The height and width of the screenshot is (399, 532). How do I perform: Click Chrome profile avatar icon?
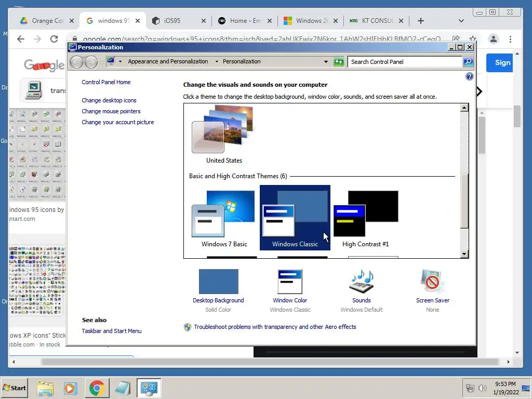(x=494, y=39)
